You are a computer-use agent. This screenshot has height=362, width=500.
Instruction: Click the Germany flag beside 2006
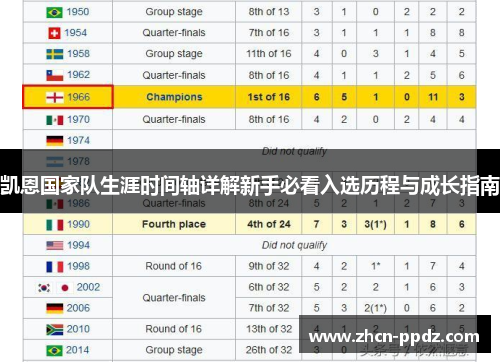pyautogui.click(x=55, y=308)
